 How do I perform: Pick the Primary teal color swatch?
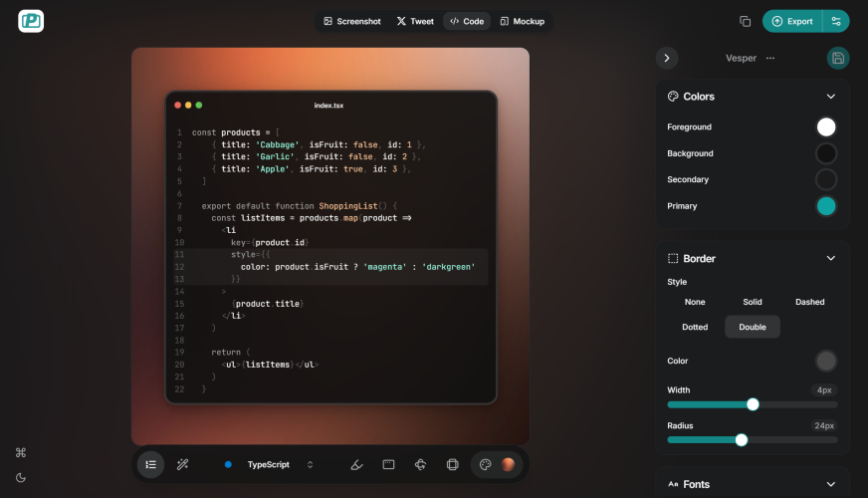click(x=825, y=206)
